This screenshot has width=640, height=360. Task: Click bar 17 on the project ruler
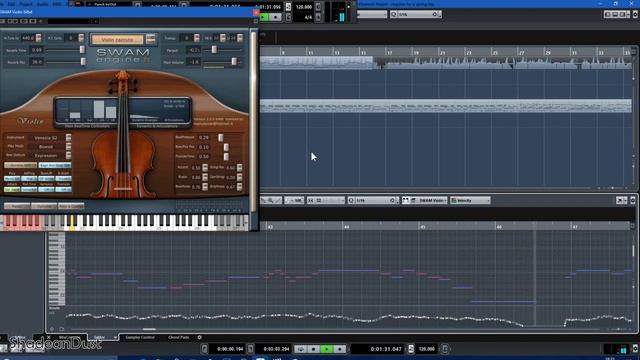click(x=390, y=53)
